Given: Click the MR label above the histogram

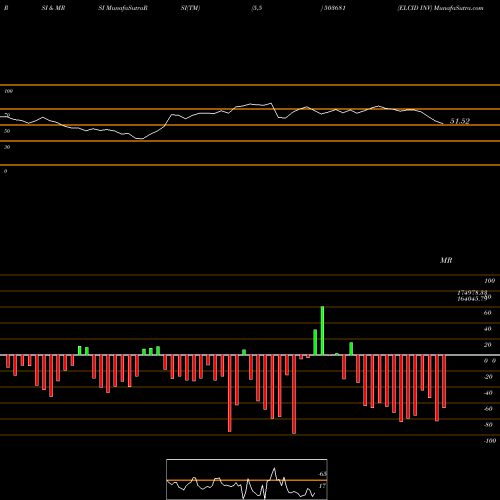Looking at the screenshot, I should (x=446, y=260).
